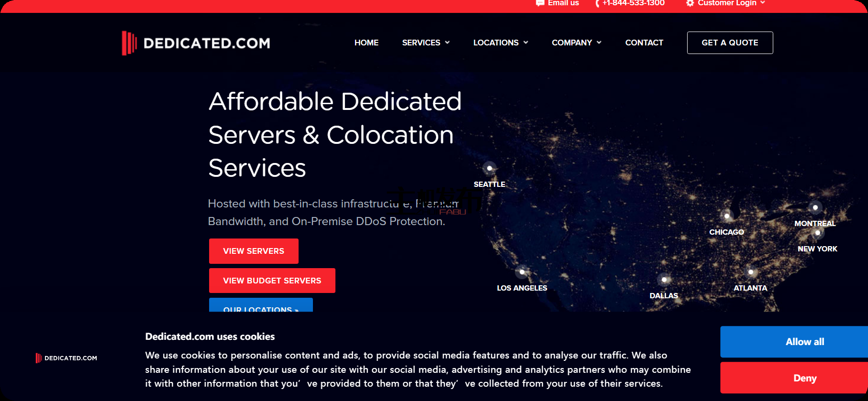Expand the Locations dropdown menu
Screen dimensions: 868x401
pos(501,43)
